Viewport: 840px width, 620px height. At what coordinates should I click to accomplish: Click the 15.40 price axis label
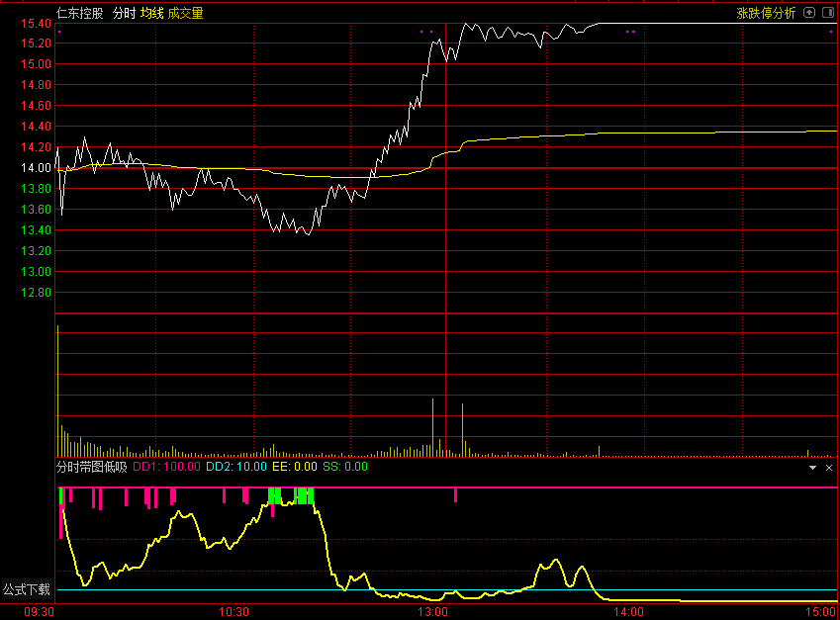coord(36,24)
